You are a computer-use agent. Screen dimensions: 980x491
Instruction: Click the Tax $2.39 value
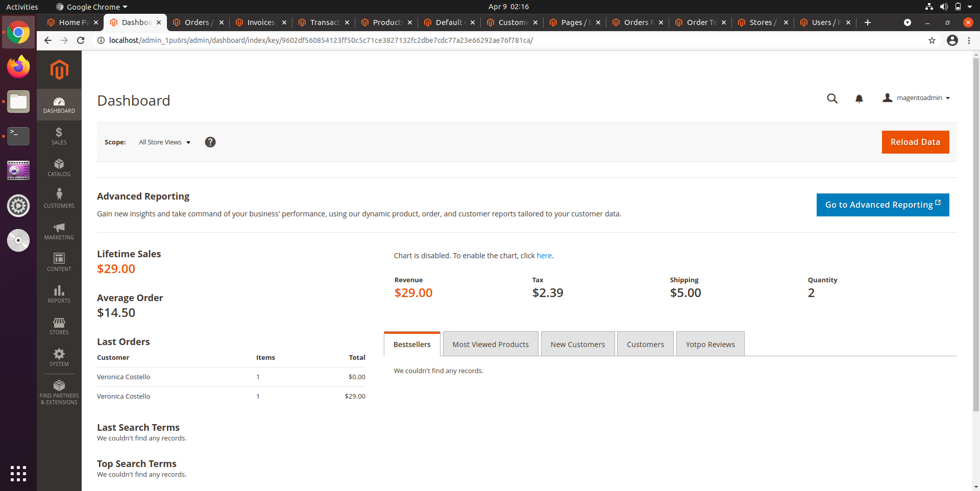coord(548,293)
